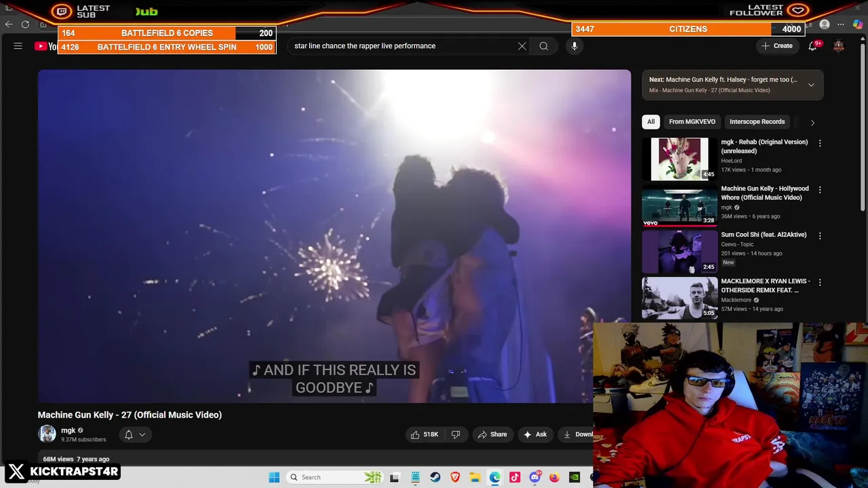Open the mgk Rehab thumbnail

coord(679,159)
